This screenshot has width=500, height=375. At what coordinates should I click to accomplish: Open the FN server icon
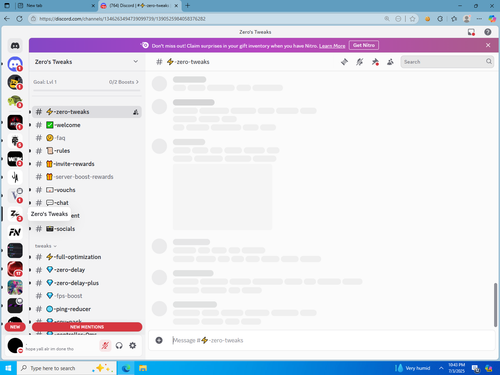(15, 232)
